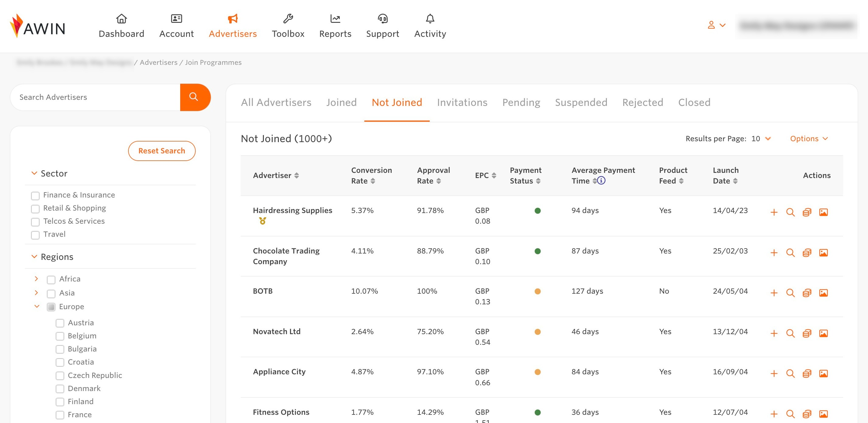Open the user profile dropdown

point(716,25)
